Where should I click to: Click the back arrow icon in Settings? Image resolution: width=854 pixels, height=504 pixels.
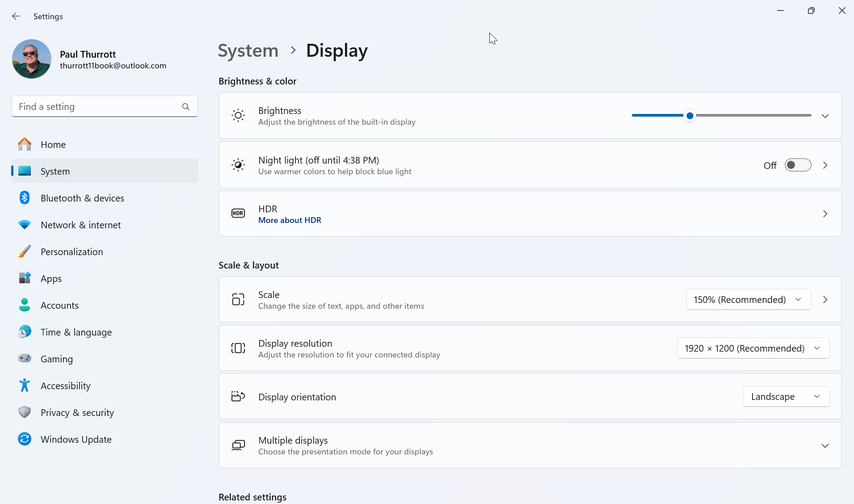pos(16,17)
